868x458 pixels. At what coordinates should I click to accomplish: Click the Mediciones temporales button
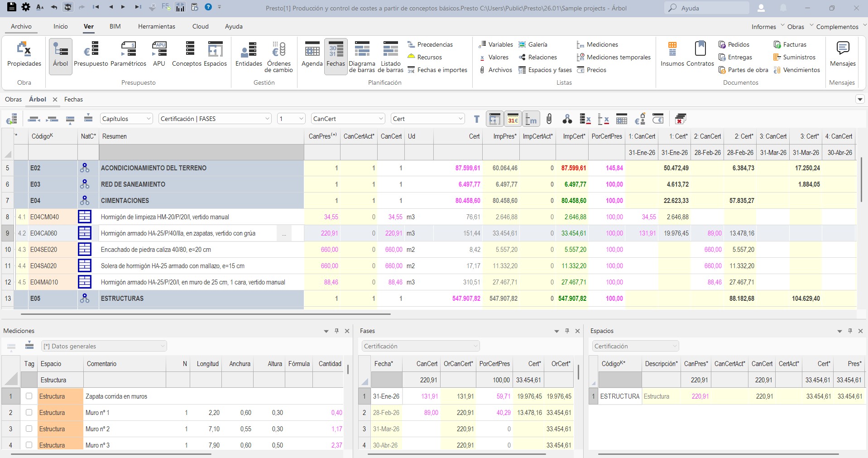[x=614, y=57]
